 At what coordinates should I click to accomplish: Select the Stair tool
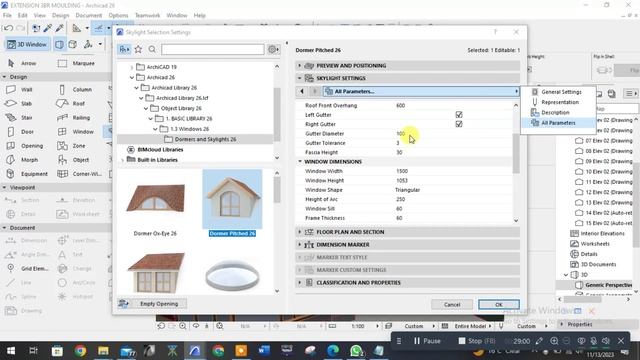[19, 118]
